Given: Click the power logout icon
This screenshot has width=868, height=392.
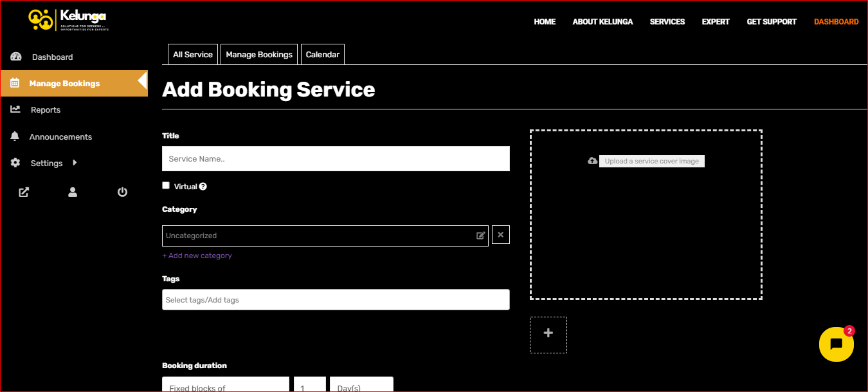Looking at the screenshot, I should pyautogui.click(x=122, y=192).
